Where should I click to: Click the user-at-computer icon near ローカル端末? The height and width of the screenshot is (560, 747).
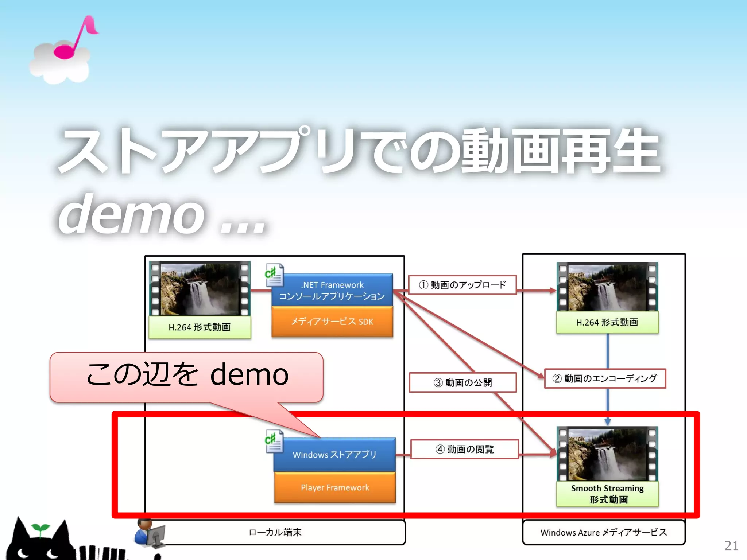click(x=150, y=533)
